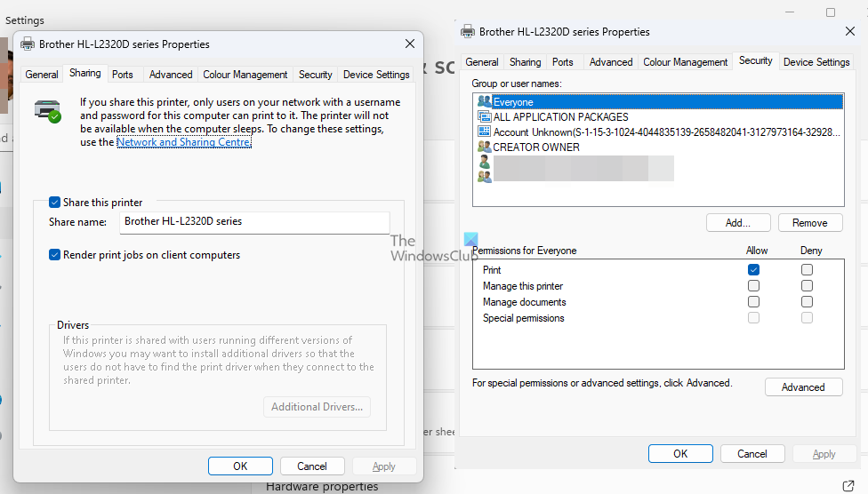
Task: Open Network and Sharing Centre link
Action: [x=184, y=142]
